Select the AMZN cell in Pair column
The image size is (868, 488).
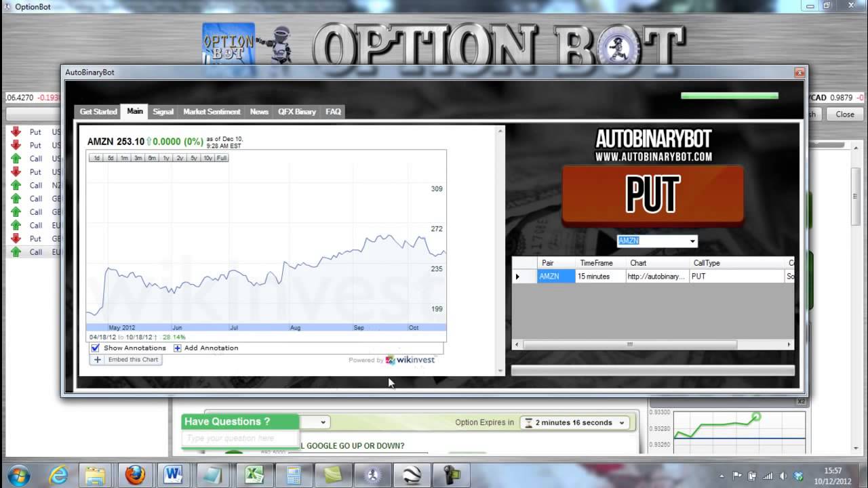pyautogui.click(x=556, y=277)
